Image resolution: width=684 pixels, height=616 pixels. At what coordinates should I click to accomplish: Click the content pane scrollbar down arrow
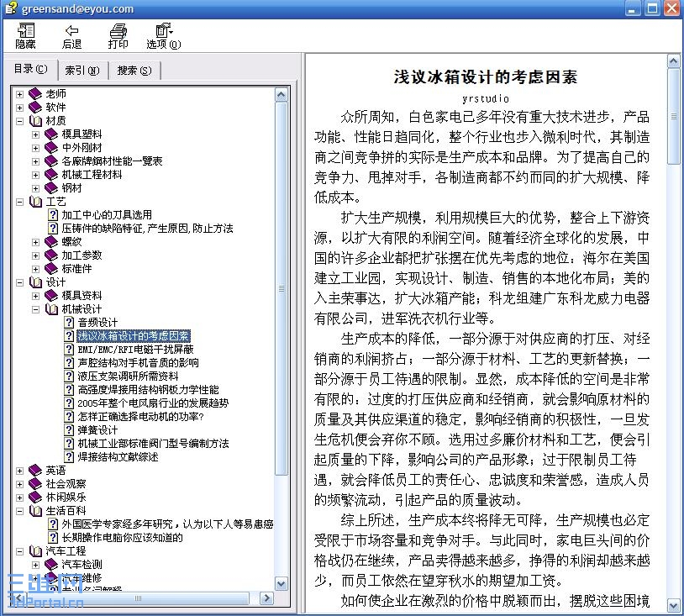[x=675, y=603]
